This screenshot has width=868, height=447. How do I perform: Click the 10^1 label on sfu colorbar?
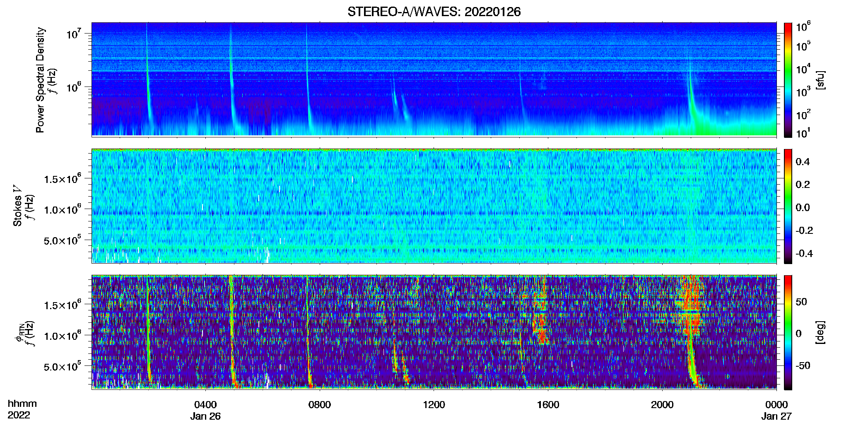click(803, 133)
